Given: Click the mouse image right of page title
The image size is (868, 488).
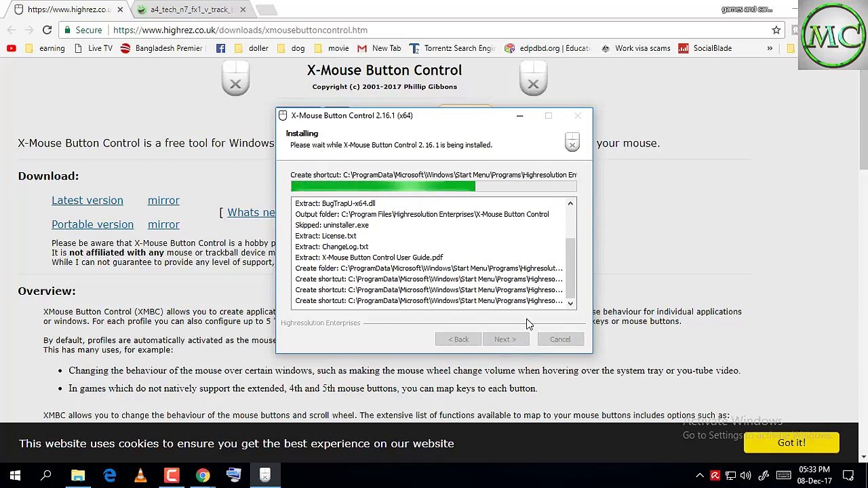Looking at the screenshot, I should point(533,79).
